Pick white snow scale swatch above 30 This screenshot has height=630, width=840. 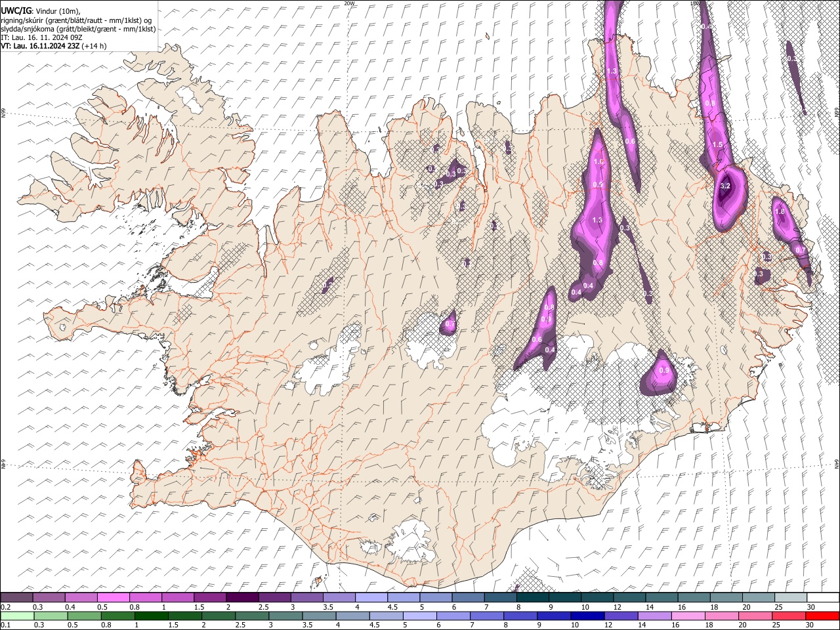coord(823,597)
